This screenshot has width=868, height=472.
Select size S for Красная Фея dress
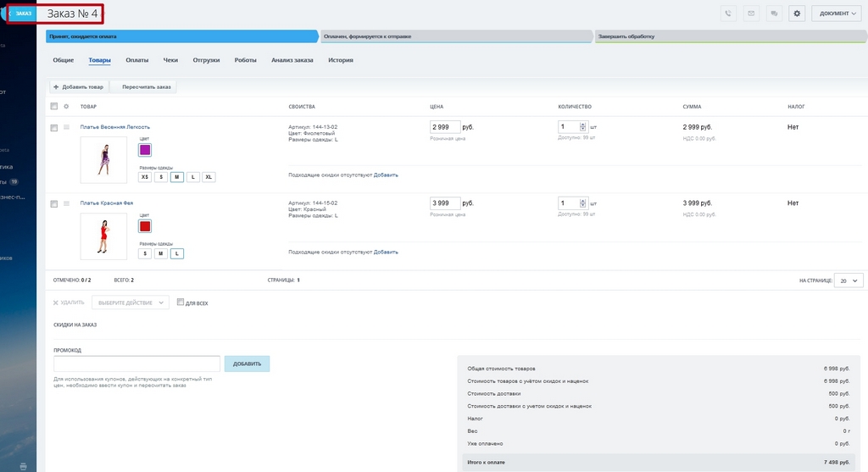[145, 253]
